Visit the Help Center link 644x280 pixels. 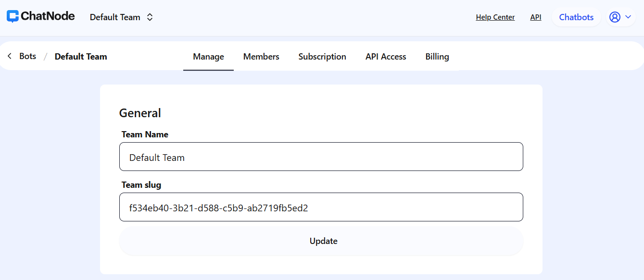(x=495, y=17)
